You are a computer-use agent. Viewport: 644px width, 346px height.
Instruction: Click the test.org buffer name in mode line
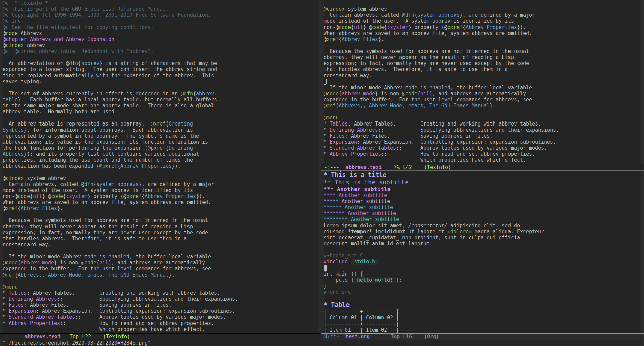358,336
